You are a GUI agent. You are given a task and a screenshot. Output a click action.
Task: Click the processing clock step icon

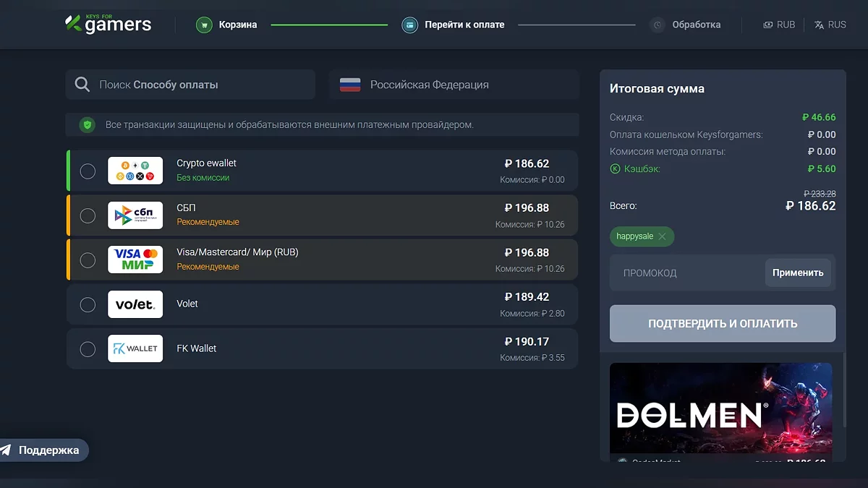pyautogui.click(x=658, y=25)
